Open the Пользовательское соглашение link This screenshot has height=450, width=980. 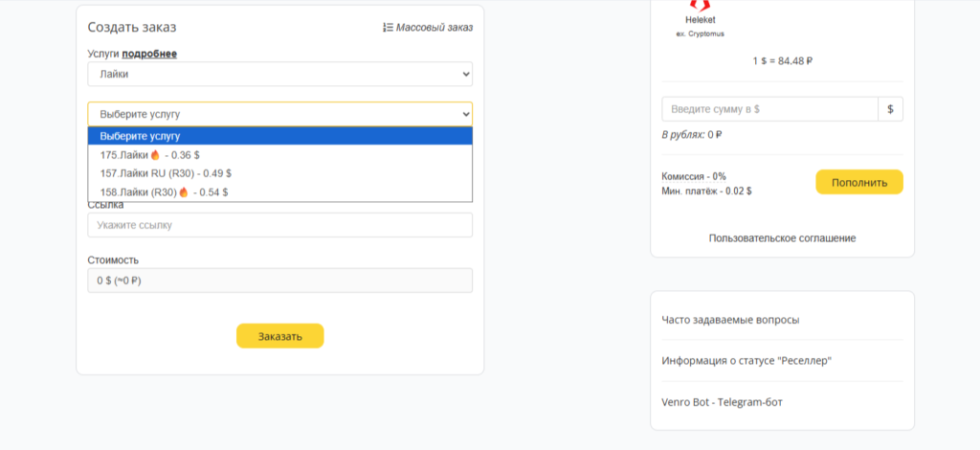pyautogui.click(x=782, y=237)
